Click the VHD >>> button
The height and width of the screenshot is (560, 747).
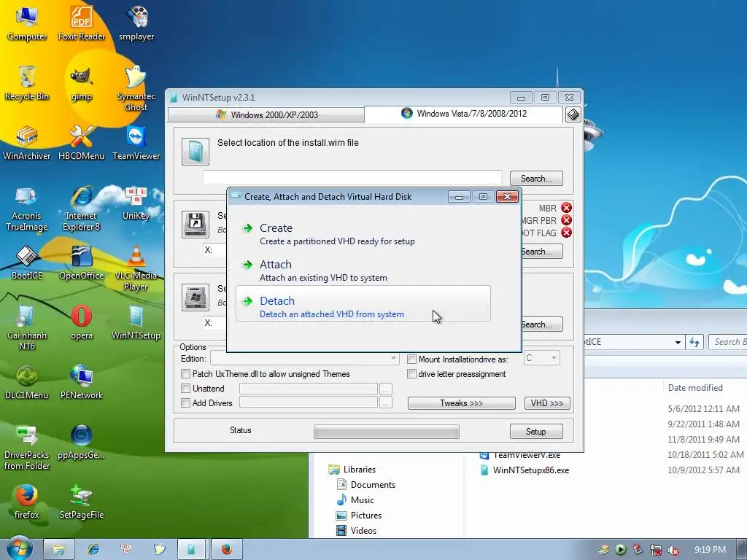pyautogui.click(x=547, y=402)
